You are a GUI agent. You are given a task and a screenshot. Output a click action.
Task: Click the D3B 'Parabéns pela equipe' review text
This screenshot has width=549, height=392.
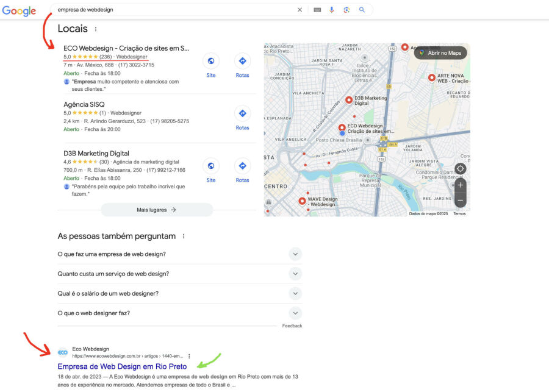(129, 190)
